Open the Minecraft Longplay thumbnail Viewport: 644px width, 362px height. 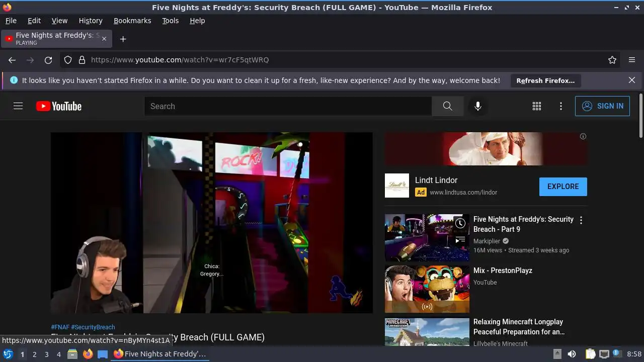[x=427, y=331]
